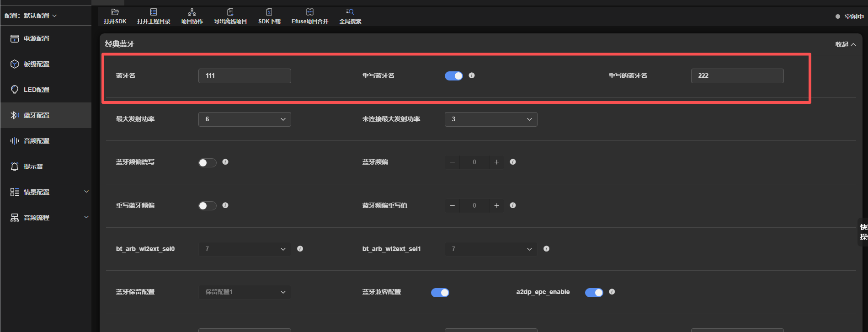Click the 打开工程目录 toolbar icon
Image resolution: width=868 pixels, height=332 pixels.
(154, 12)
